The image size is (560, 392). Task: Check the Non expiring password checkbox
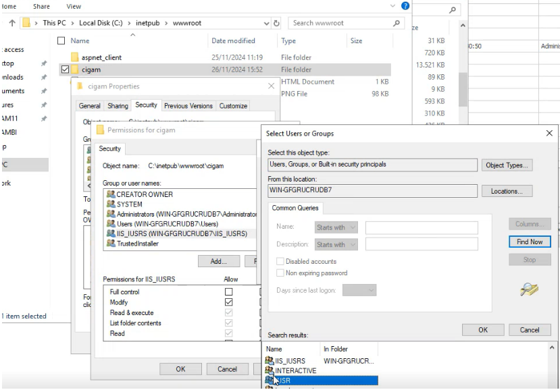tap(280, 273)
